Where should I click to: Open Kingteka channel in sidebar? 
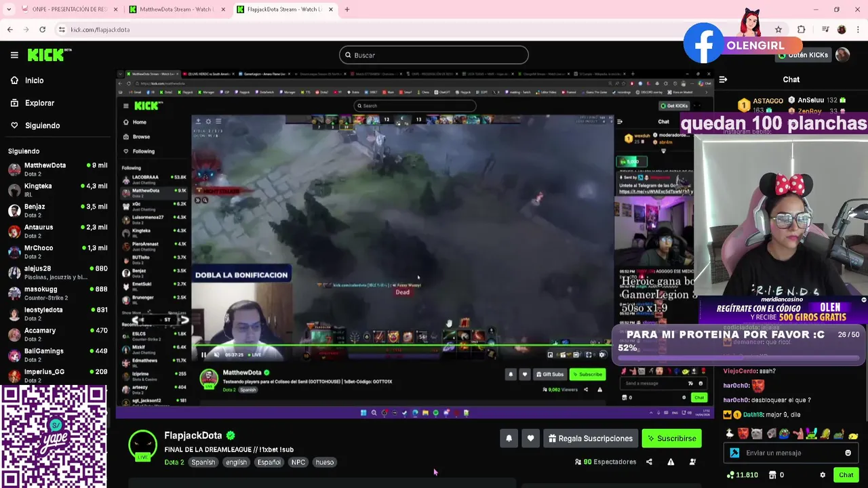pyautogui.click(x=58, y=189)
